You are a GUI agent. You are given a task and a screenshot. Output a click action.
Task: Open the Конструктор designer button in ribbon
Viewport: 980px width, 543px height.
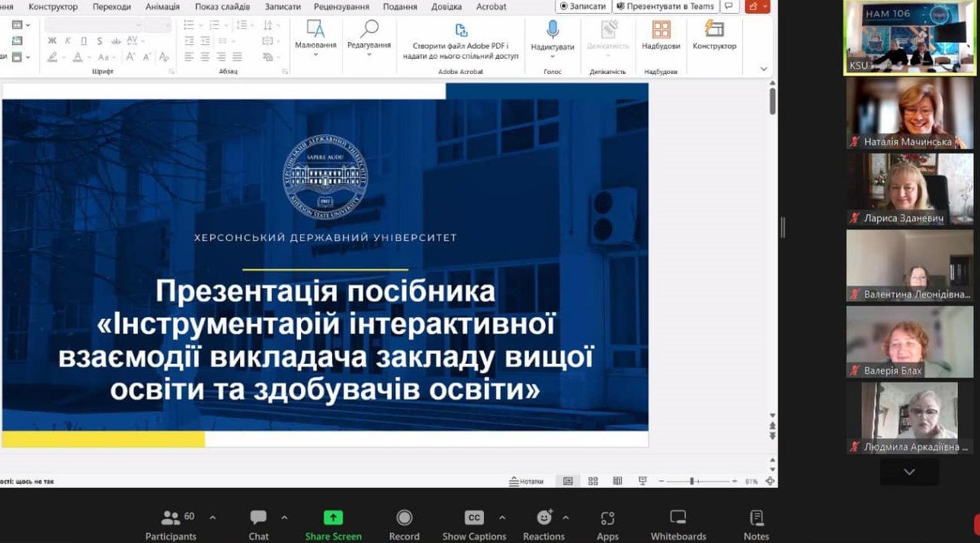(714, 36)
